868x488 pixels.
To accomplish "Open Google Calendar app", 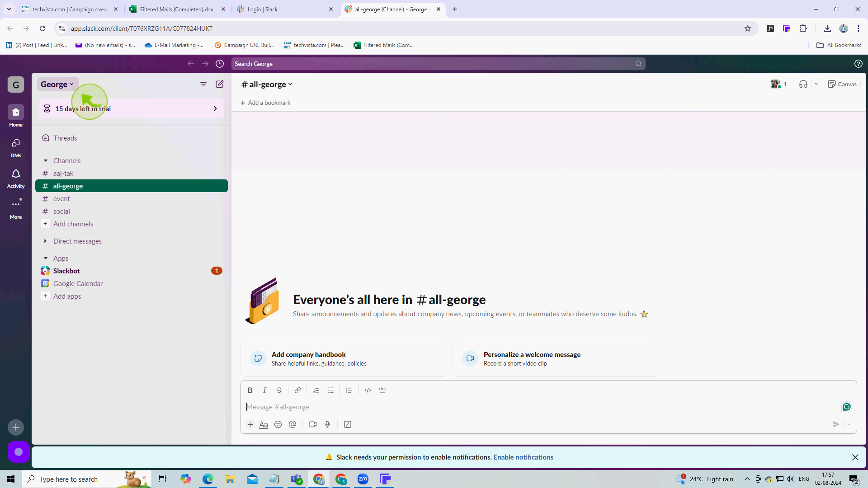I will pyautogui.click(x=131, y=284).
